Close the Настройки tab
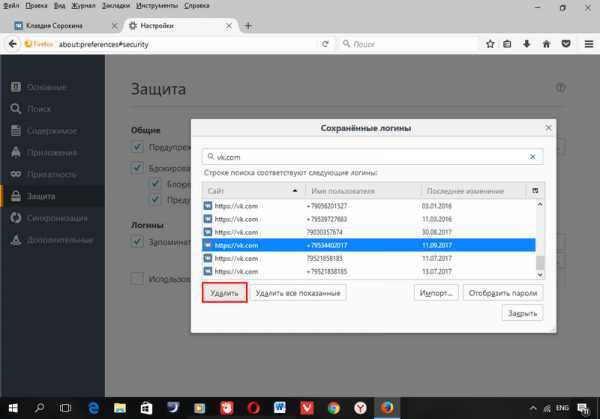 pos(229,26)
